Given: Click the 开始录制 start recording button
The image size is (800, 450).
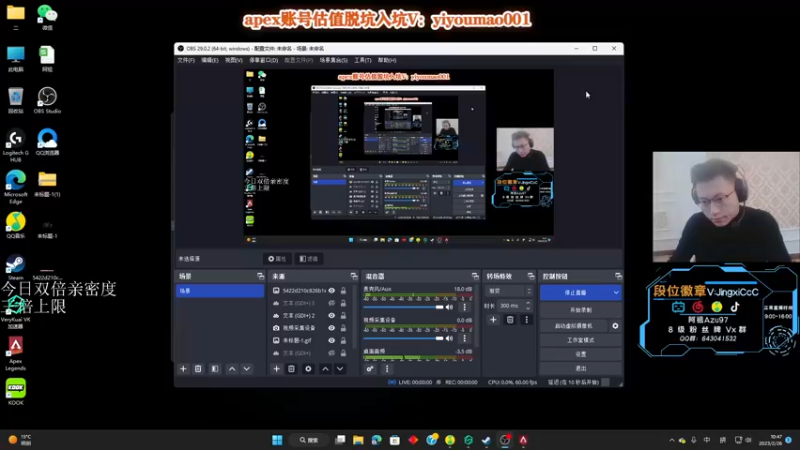Looking at the screenshot, I should tap(581, 310).
